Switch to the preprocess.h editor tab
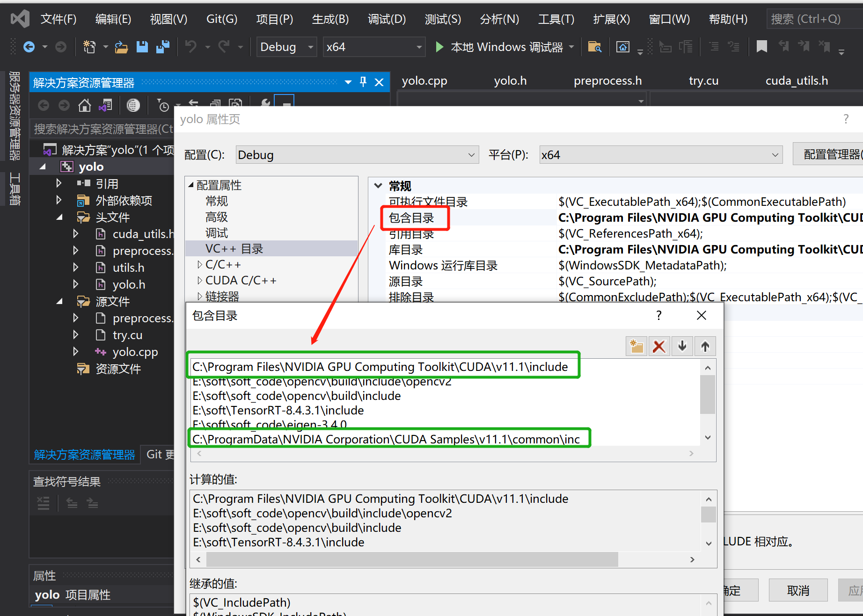 tap(607, 81)
